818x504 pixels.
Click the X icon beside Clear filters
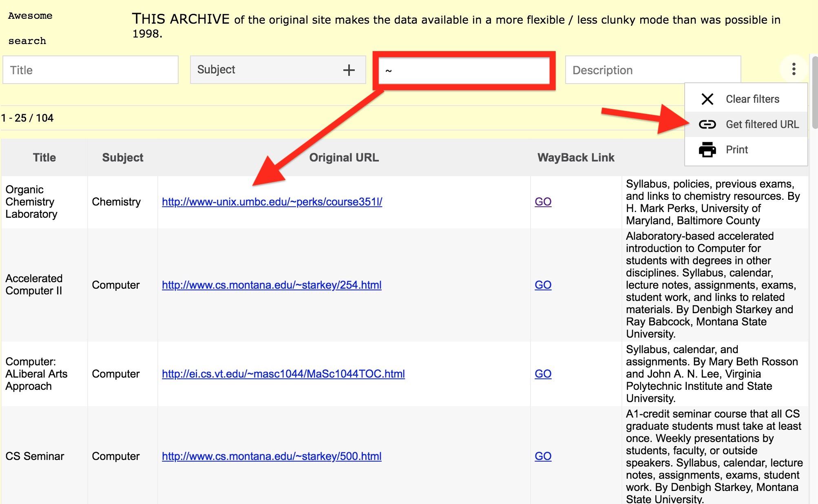(708, 99)
